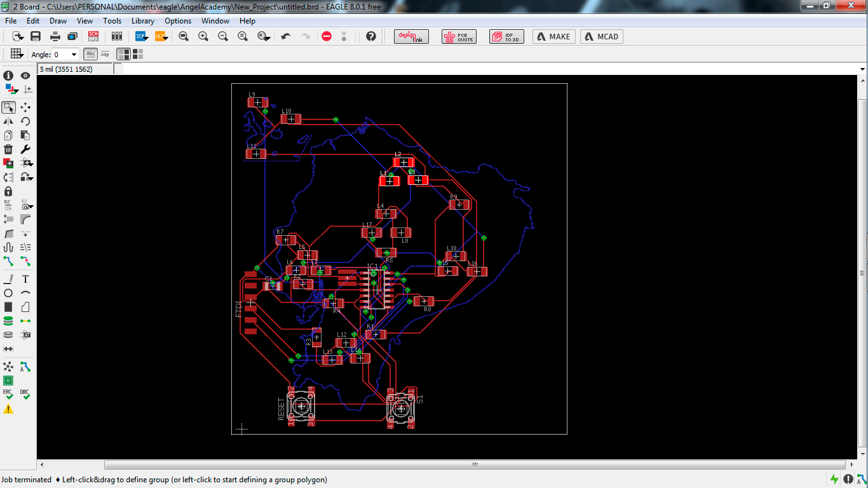Toggle normal text orientation Abc button
Screen dimensions: 868x488
[91, 55]
